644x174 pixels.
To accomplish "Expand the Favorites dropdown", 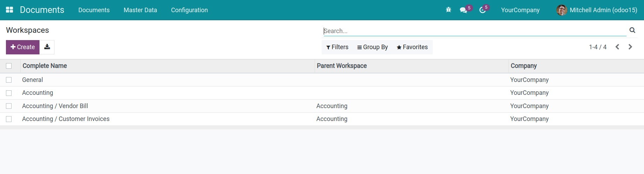I will pos(412,47).
